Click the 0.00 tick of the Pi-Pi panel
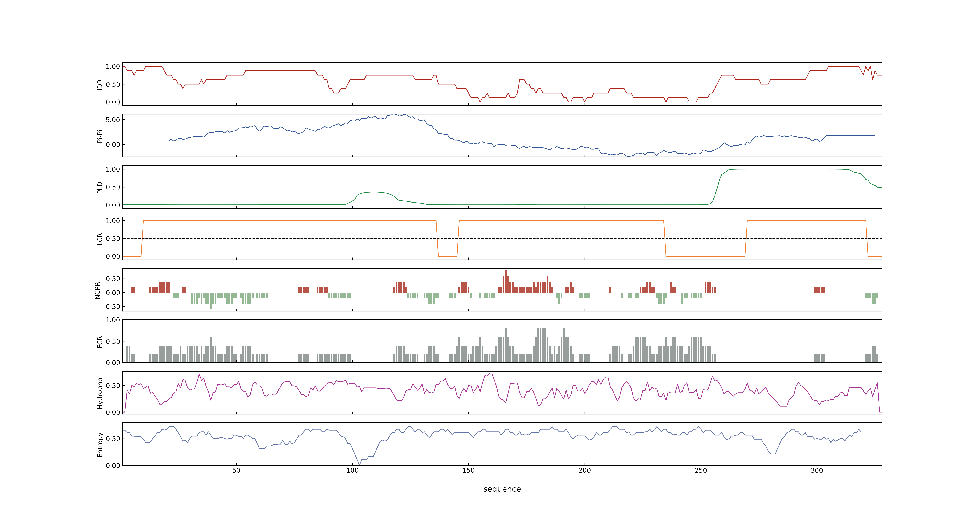The height and width of the screenshot is (523, 980). click(113, 145)
